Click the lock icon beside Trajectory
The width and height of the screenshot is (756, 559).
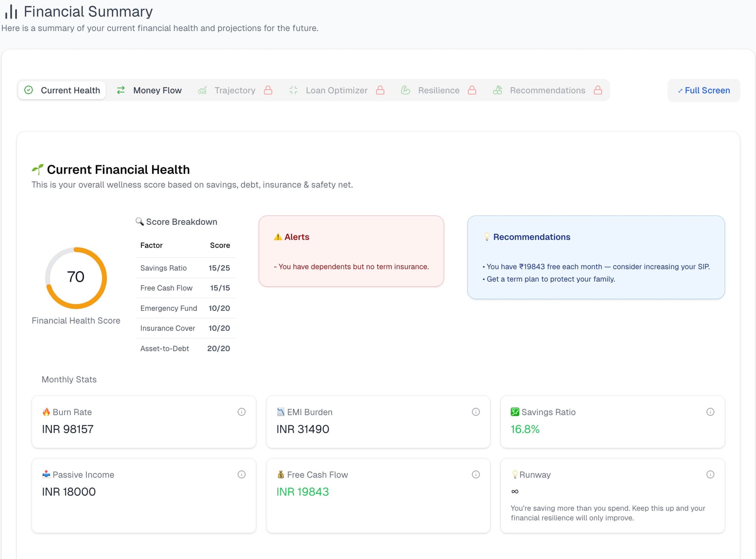tap(268, 90)
